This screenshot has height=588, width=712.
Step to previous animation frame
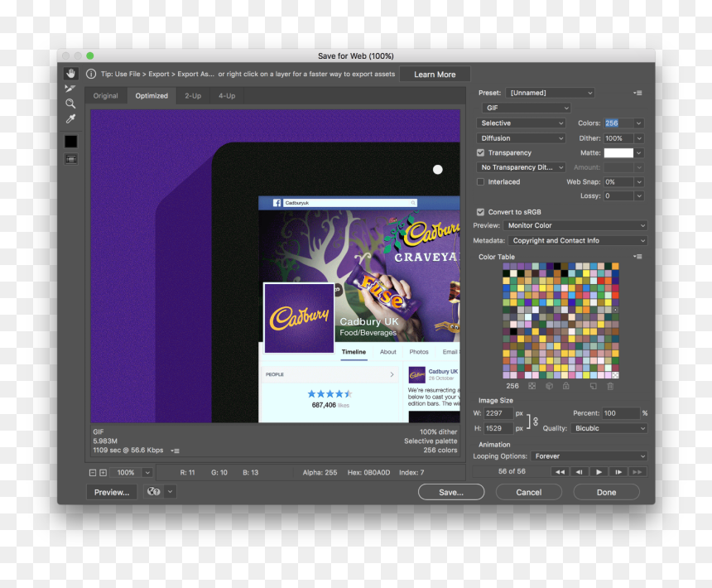[579, 472]
